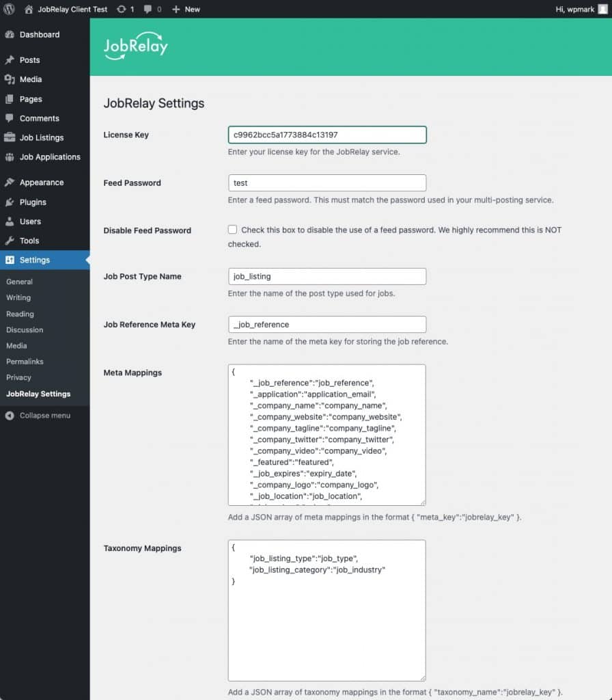This screenshot has height=700, width=612.
Task: Click the Media library icon in sidebar
Action: [10, 79]
